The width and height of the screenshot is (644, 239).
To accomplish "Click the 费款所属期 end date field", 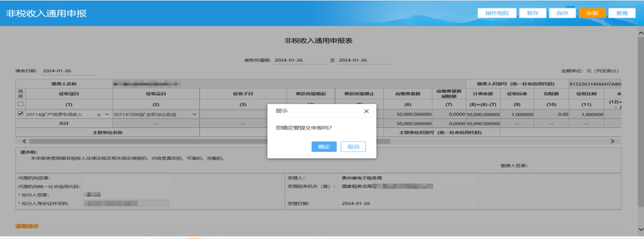I will click(x=364, y=60).
